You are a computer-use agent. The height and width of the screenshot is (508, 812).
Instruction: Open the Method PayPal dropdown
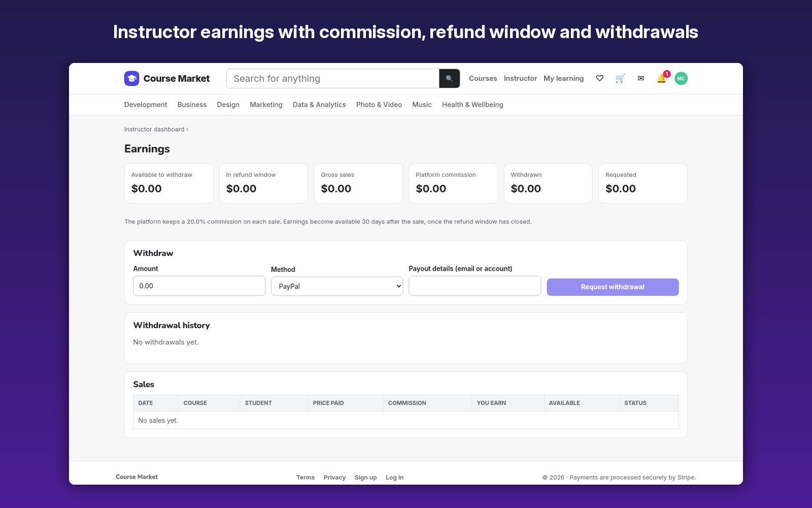point(337,286)
